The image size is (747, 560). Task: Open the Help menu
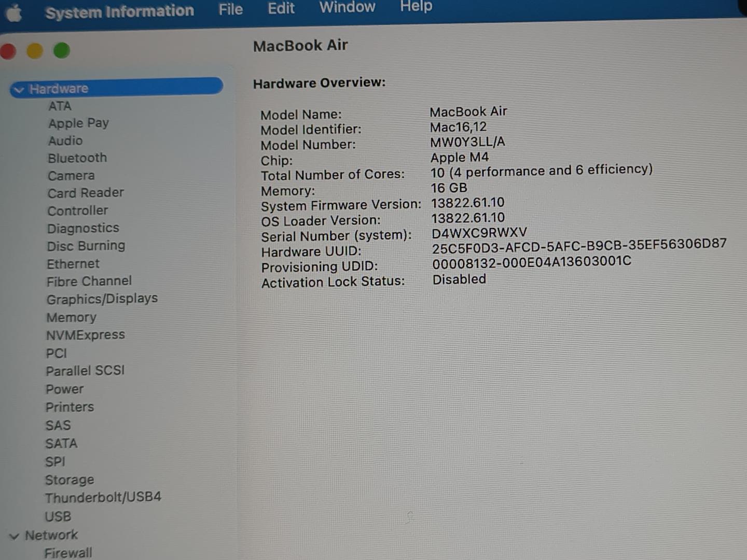(416, 6)
